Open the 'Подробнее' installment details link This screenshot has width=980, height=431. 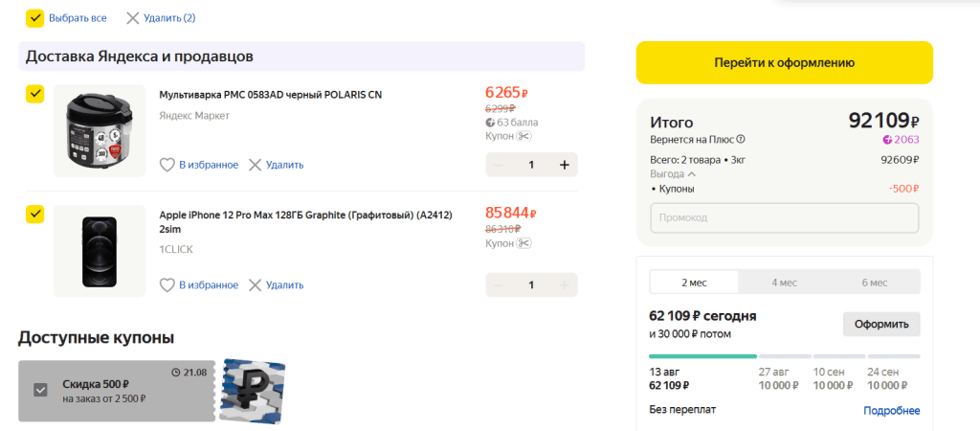tap(891, 411)
